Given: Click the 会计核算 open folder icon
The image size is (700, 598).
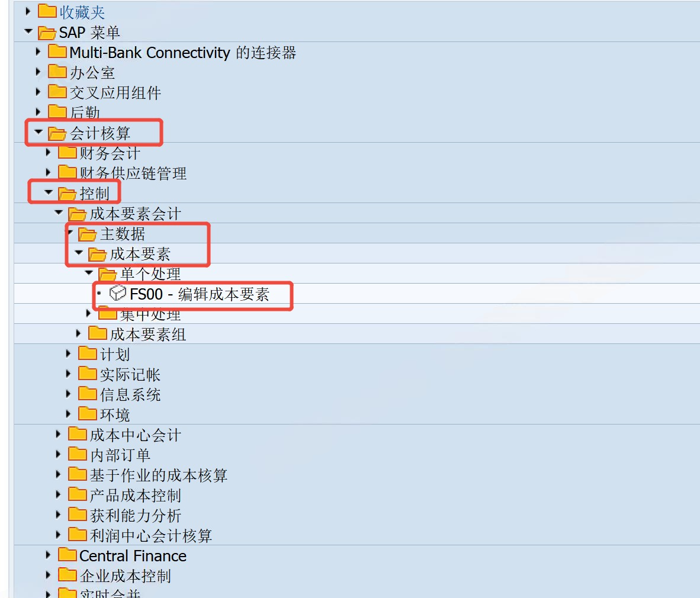Looking at the screenshot, I should [x=57, y=133].
